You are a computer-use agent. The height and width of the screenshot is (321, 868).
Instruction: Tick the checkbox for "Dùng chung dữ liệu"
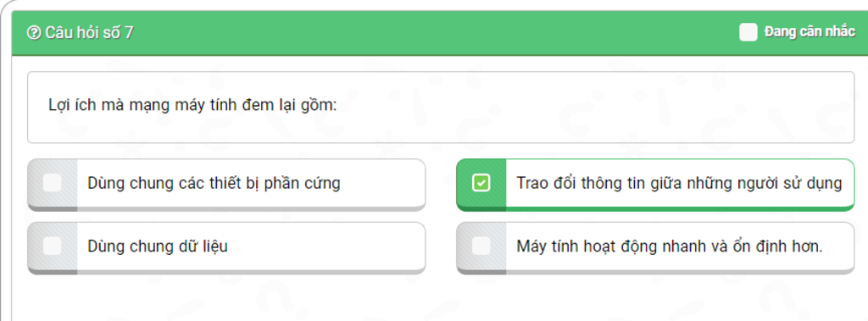pos(52,246)
